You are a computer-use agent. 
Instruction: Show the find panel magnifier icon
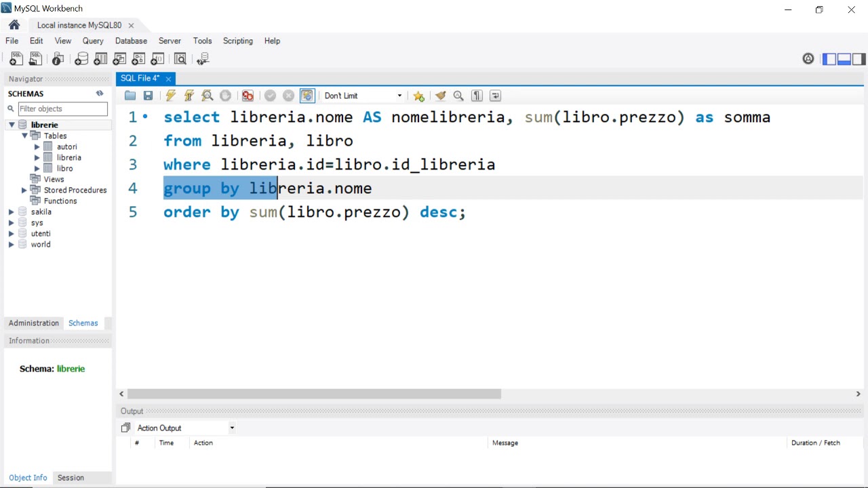pos(458,96)
